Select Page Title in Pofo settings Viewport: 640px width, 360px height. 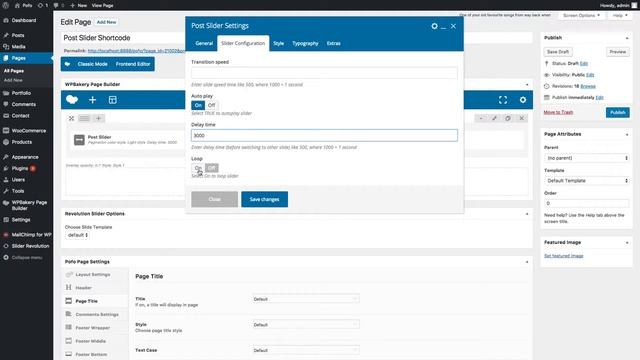[x=87, y=301]
